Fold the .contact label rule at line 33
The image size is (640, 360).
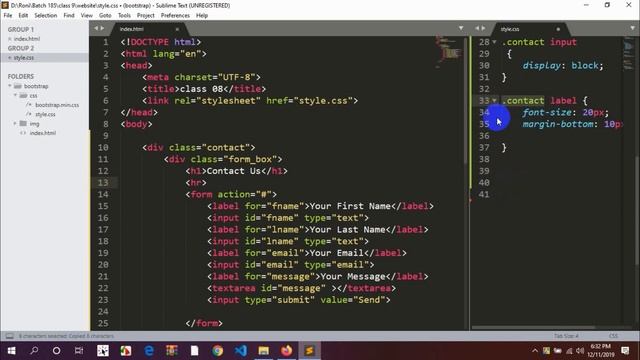pyautogui.click(x=494, y=100)
